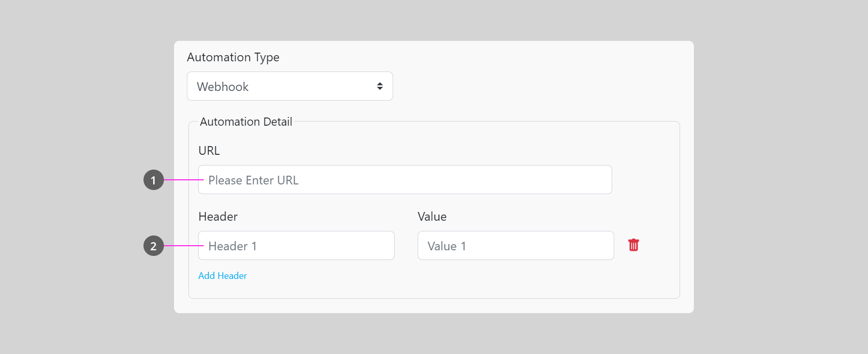Click the numbered marker 2 badge
The height and width of the screenshot is (354, 868).
pyautogui.click(x=153, y=246)
